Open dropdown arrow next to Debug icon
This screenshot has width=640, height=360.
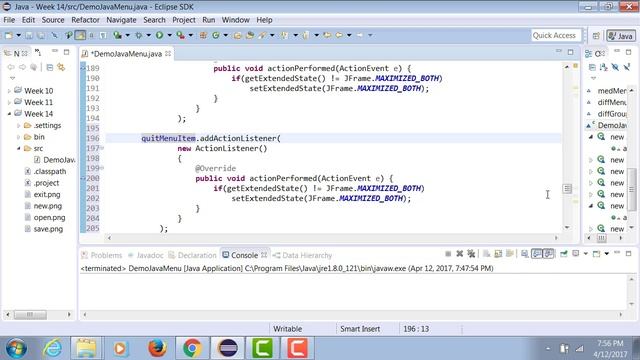149,36
